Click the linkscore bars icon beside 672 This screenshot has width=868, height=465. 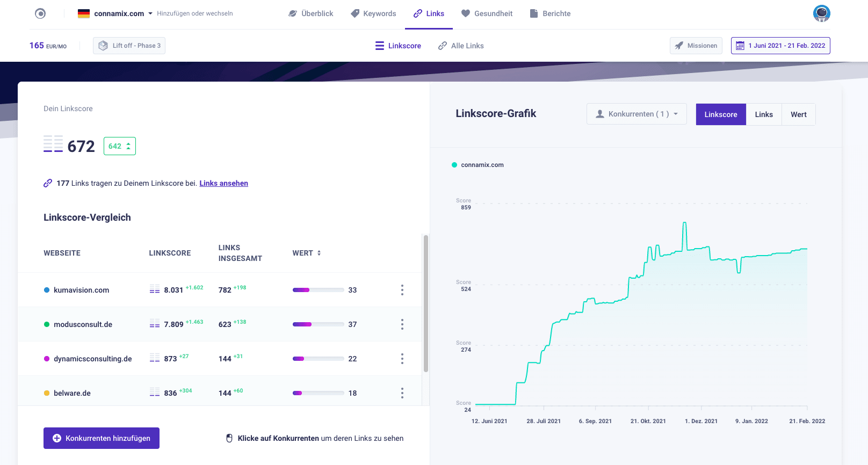tap(53, 144)
